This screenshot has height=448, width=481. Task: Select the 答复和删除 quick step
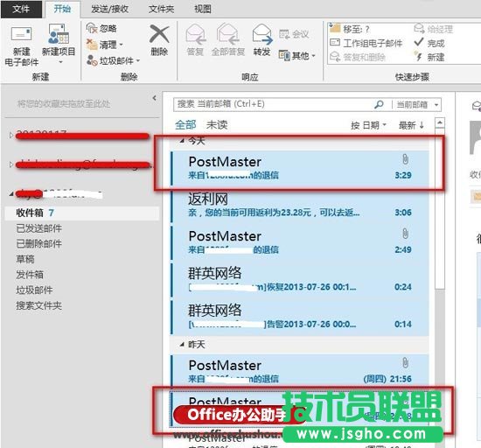pos(358,57)
